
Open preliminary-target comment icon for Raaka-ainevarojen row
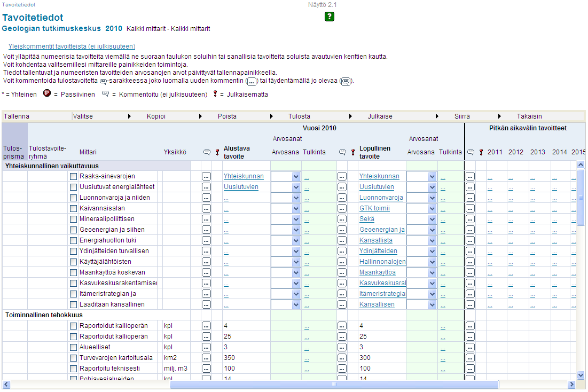[206, 176]
